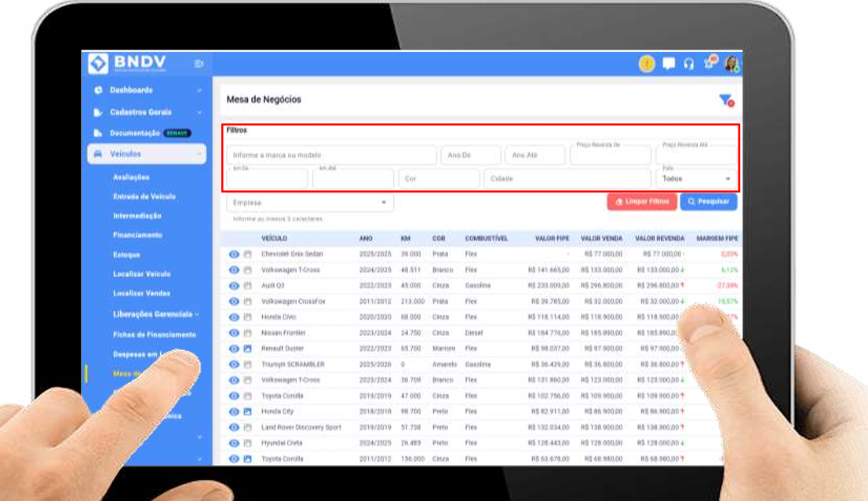Open the user profile avatar

pos(731,64)
